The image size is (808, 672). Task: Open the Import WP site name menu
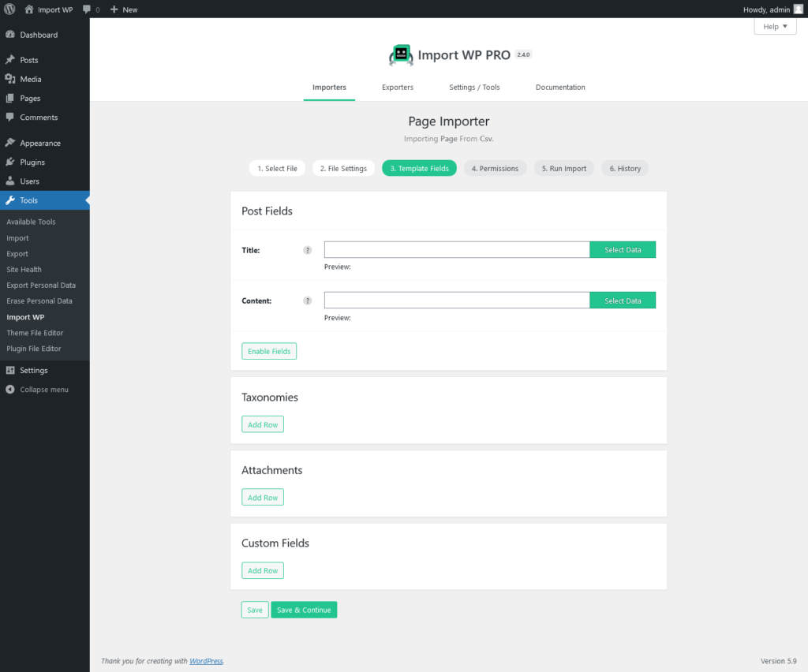pyautogui.click(x=49, y=9)
